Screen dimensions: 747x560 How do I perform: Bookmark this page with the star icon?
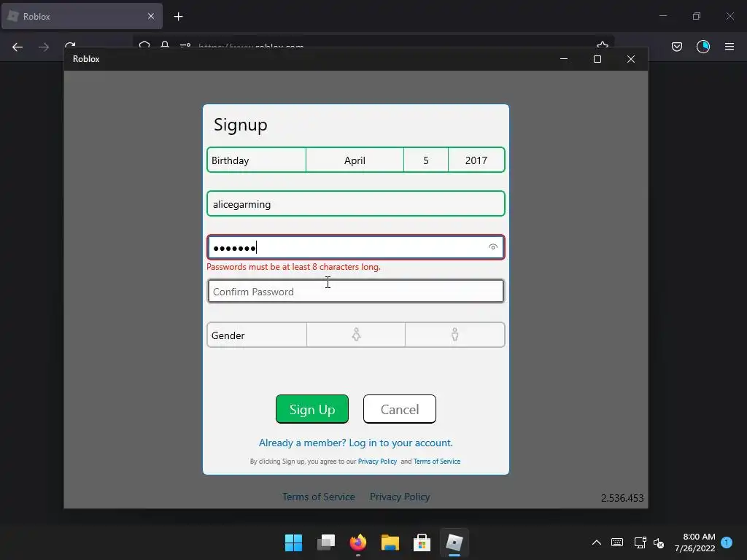603,44
